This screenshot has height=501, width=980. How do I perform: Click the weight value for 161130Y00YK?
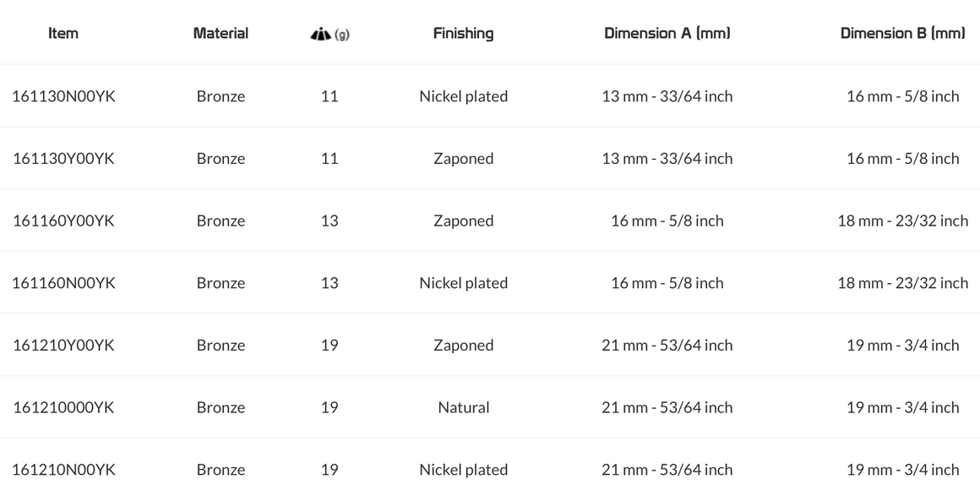click(329, 159)
